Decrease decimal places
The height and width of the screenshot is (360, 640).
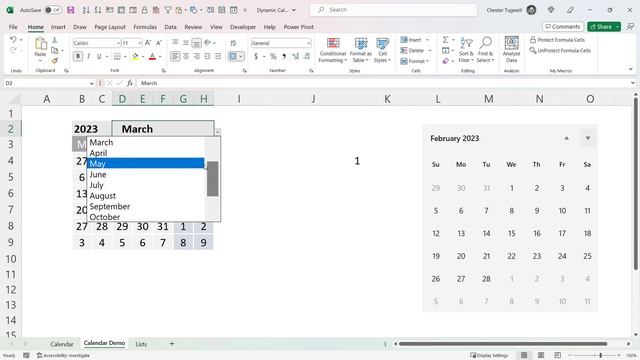tap(307, 56)
